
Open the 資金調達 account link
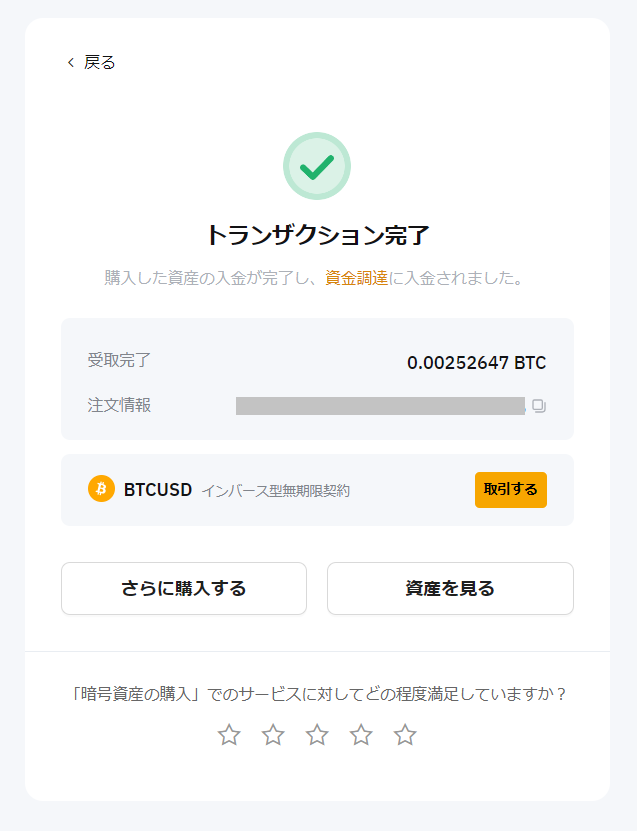point(356,278)
